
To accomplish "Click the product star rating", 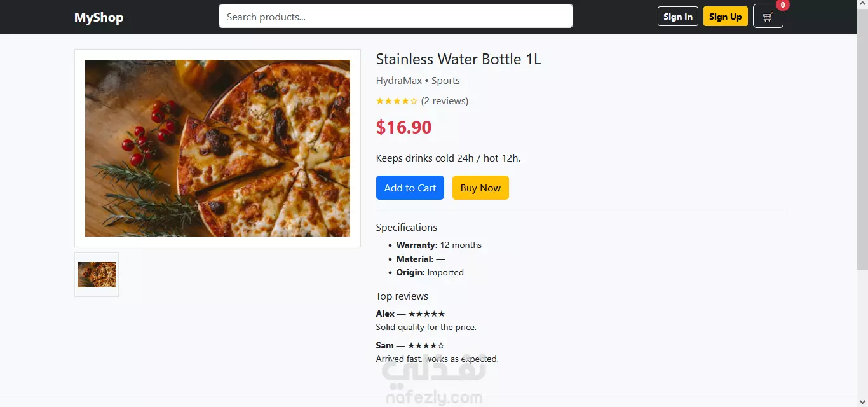I will click(x=397, y=101).
